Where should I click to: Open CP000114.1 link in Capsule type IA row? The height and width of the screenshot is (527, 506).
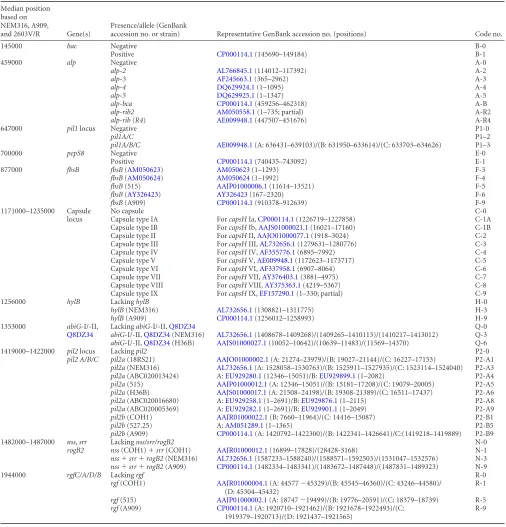tap(276, 219)
